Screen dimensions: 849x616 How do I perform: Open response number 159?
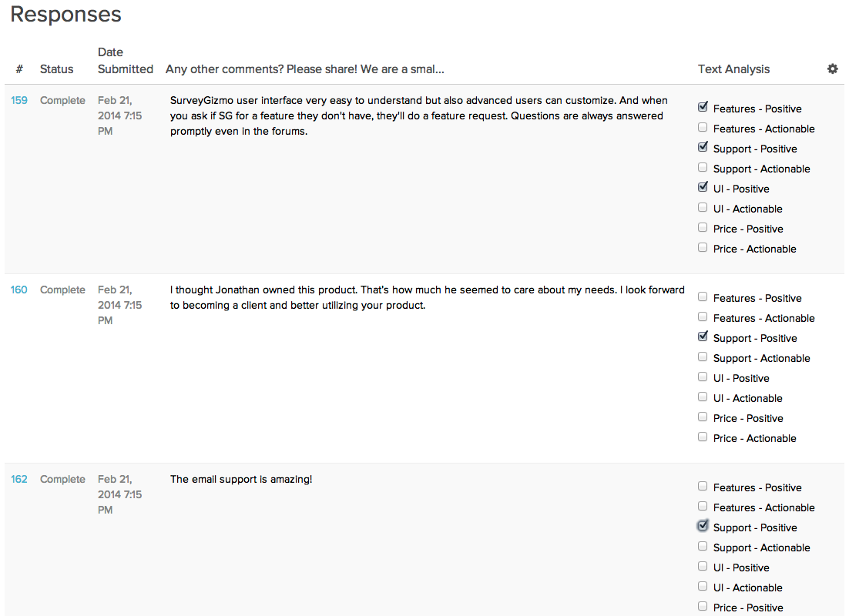tap(19, 100)
